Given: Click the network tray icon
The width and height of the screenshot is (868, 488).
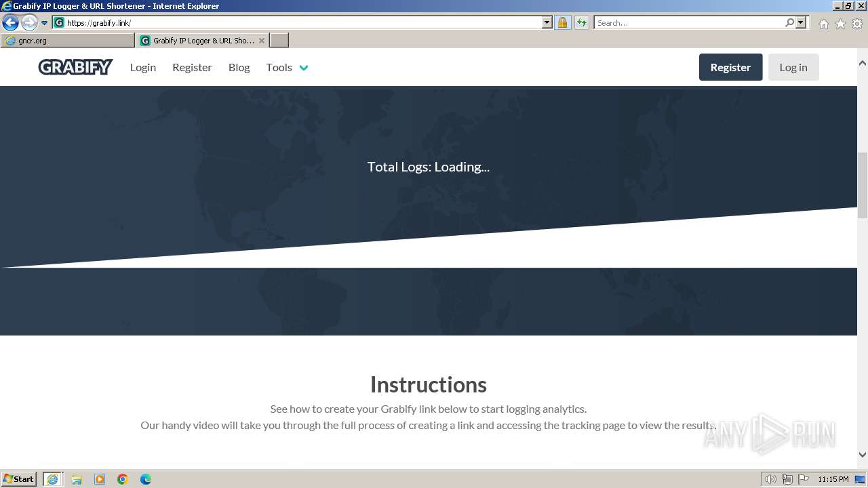Looking at the screenshot, I should coord(787,479).
